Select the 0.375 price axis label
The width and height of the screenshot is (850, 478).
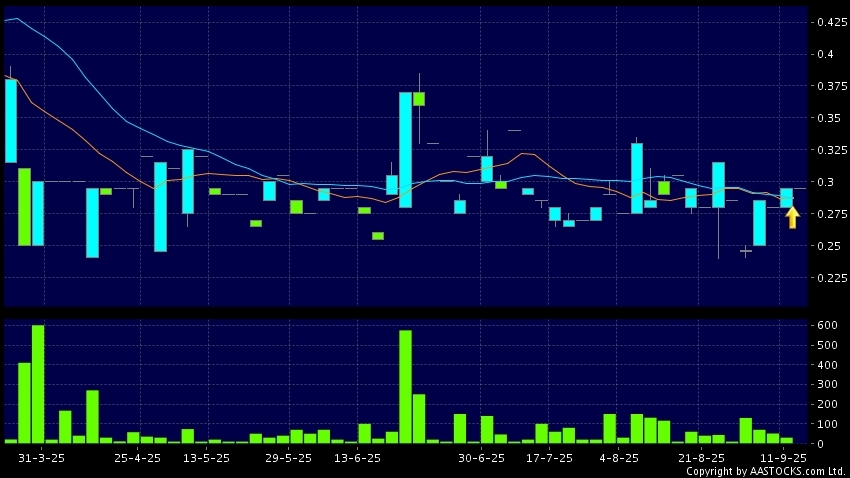point(832,86)
